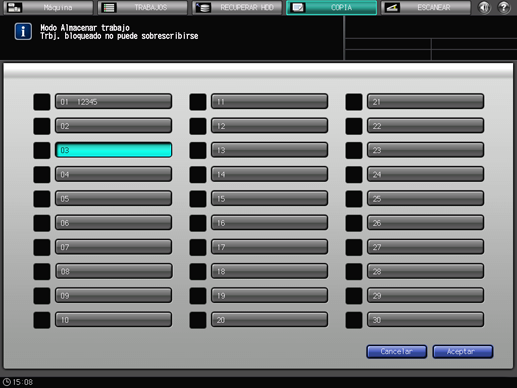Click the speaker sound icon
Viewport: 517px width, 388px height.
pos(484,7)
